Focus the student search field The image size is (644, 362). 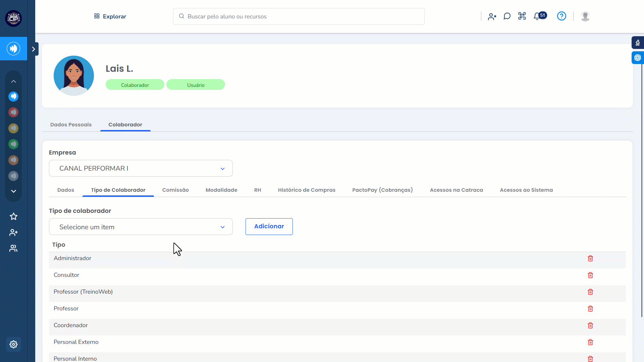coord(299,16)
